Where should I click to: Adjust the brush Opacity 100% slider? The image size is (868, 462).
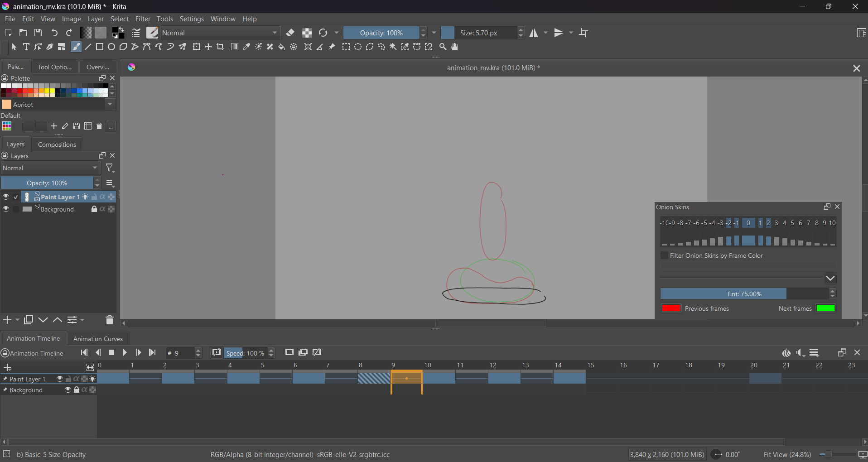click(x=381, y=33)
